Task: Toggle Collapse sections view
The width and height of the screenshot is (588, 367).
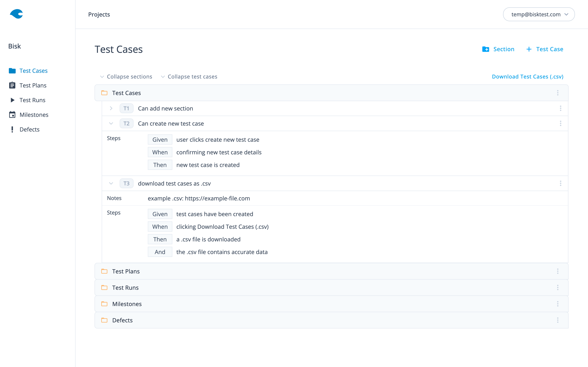Action: pyautogui.click(x=126, y=76)
